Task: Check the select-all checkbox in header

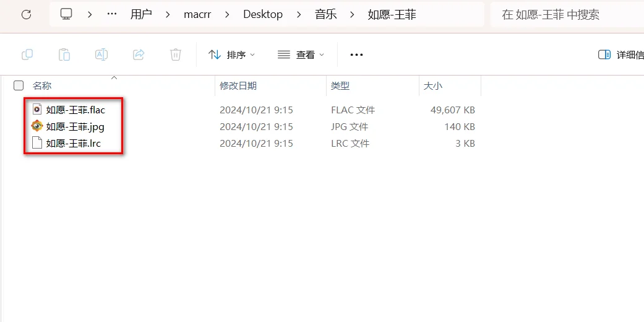Action: [19, 85]
